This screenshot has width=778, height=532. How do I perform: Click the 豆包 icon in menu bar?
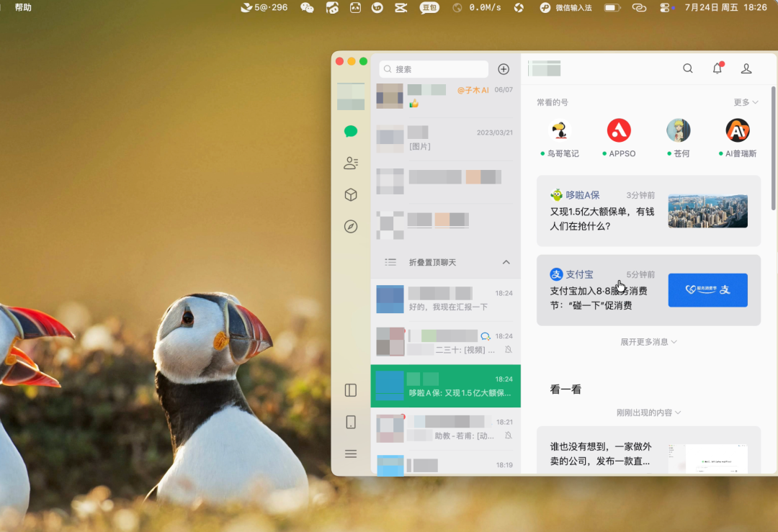429,7
